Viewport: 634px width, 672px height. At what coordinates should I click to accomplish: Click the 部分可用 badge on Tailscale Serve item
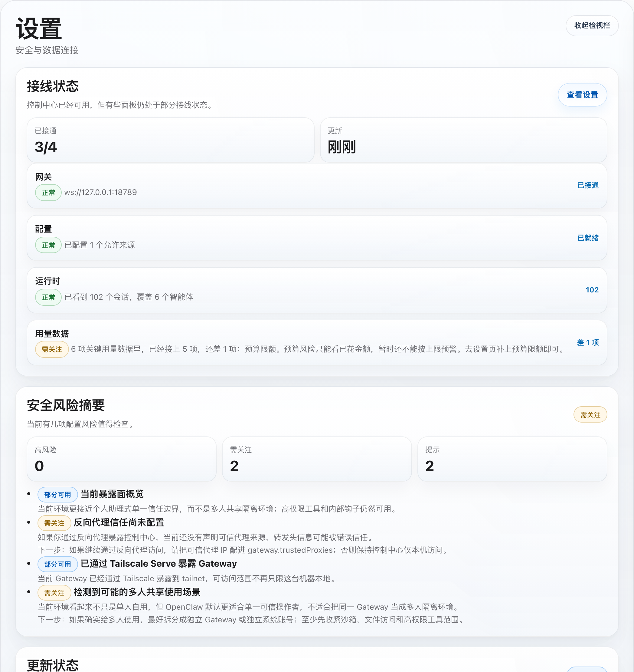(57, 564)
